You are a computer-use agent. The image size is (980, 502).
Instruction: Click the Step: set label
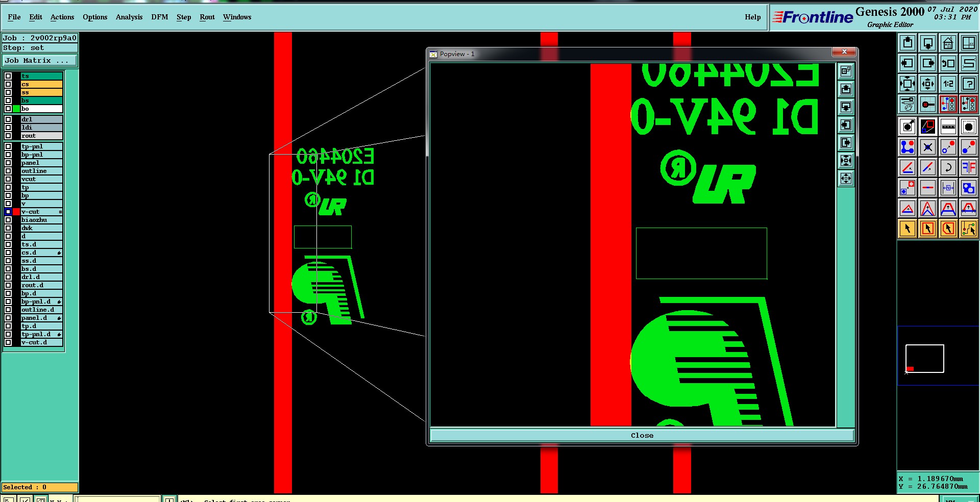point(40,48)
